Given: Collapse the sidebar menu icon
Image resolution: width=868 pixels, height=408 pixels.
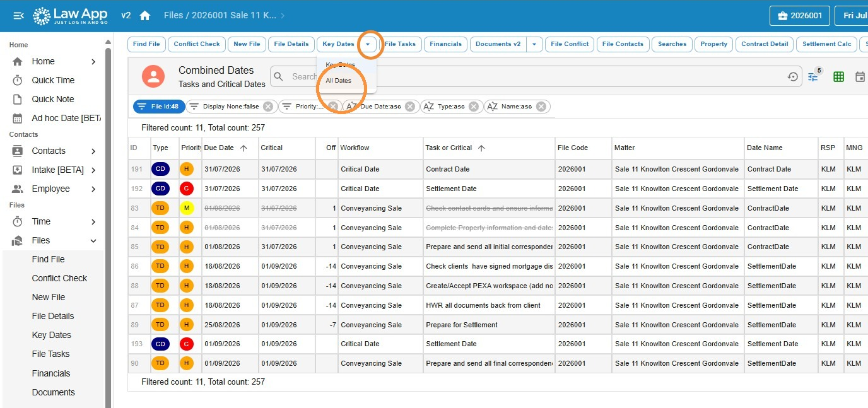Looking at the screenshot, I should [x=18, y=16].
